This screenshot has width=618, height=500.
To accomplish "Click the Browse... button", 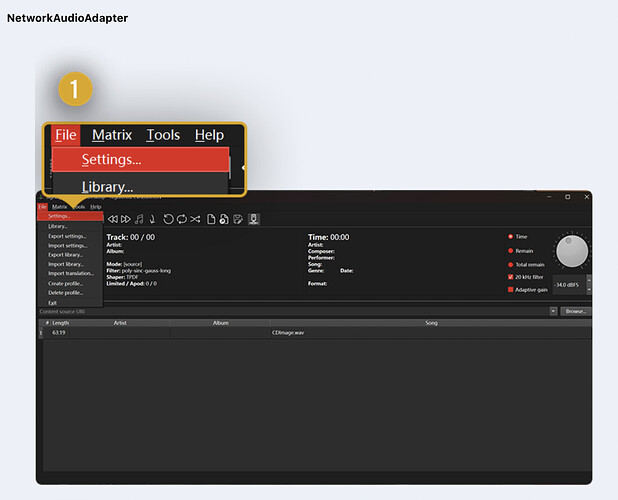I will pyautogui.click(x=575, y=311).
